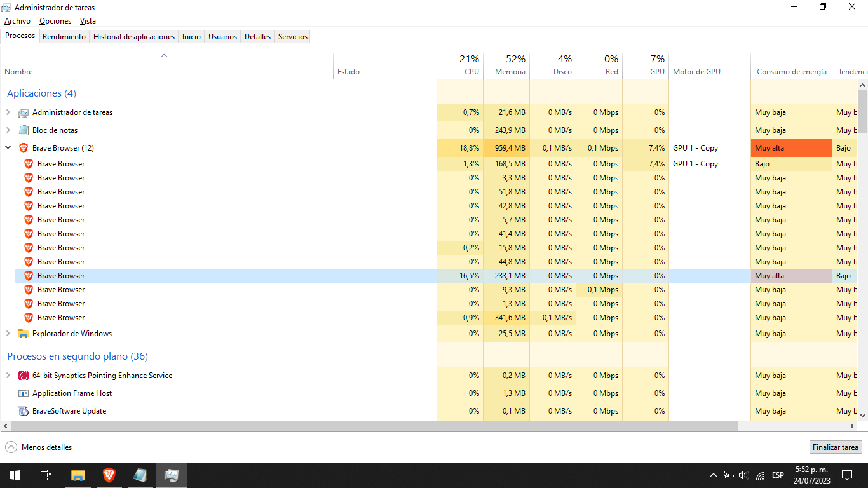Switch to the Rendimiento tab
The image size is (868, 488).
coord(64,37)
